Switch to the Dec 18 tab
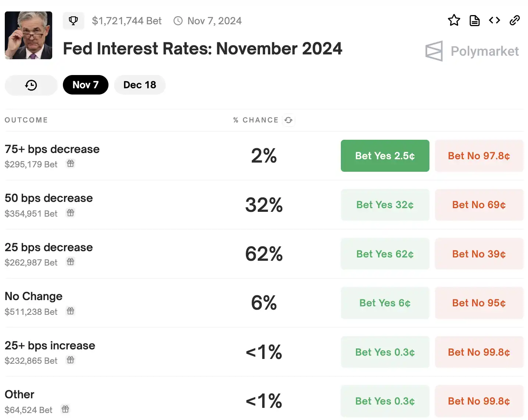The width and height of the screenshot is (528, 420). pos(140,85)
